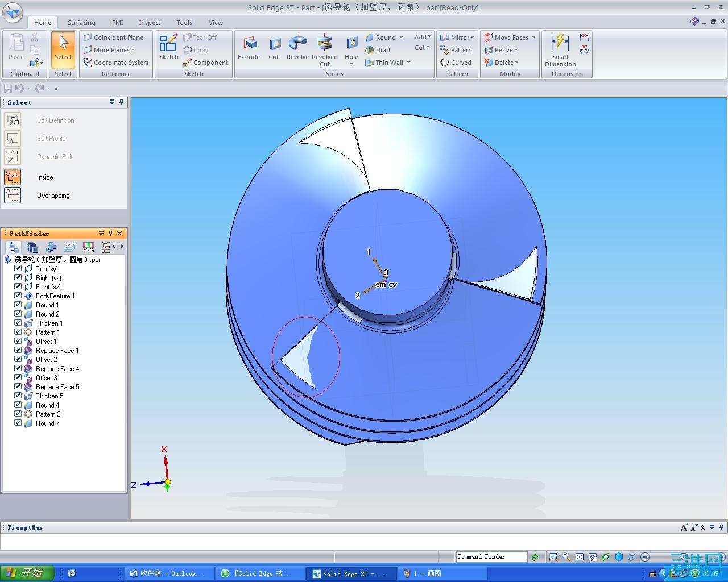Image resolution: width=728 pixels, height=582 pixels.
Task: Open the View ribbon tab
Action: tap(216, 23)
